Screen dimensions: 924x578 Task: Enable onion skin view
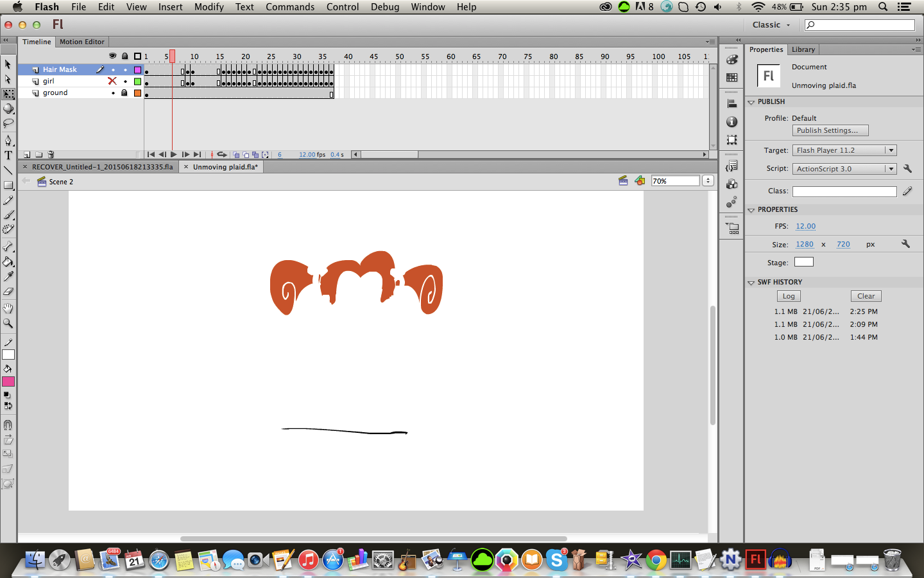(x=236, y=155)
